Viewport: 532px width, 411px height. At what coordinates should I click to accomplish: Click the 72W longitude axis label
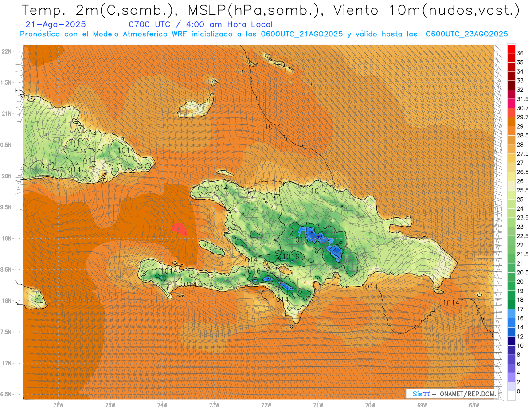click(266, 405)
